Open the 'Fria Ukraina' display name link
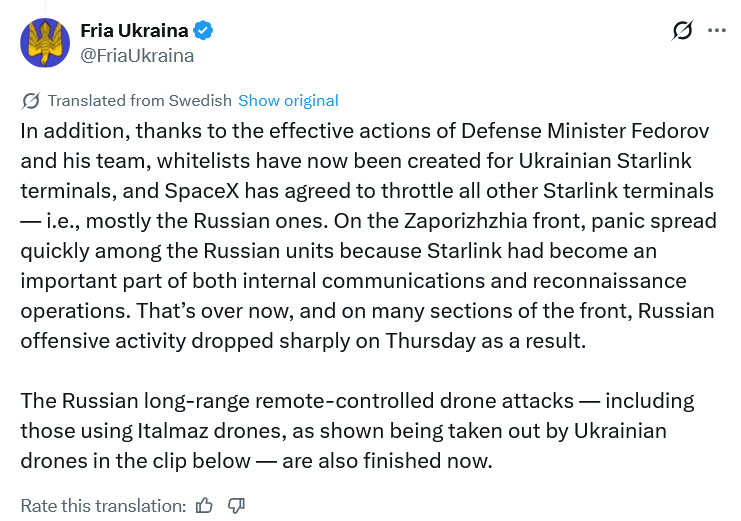 tap(135, 31)
